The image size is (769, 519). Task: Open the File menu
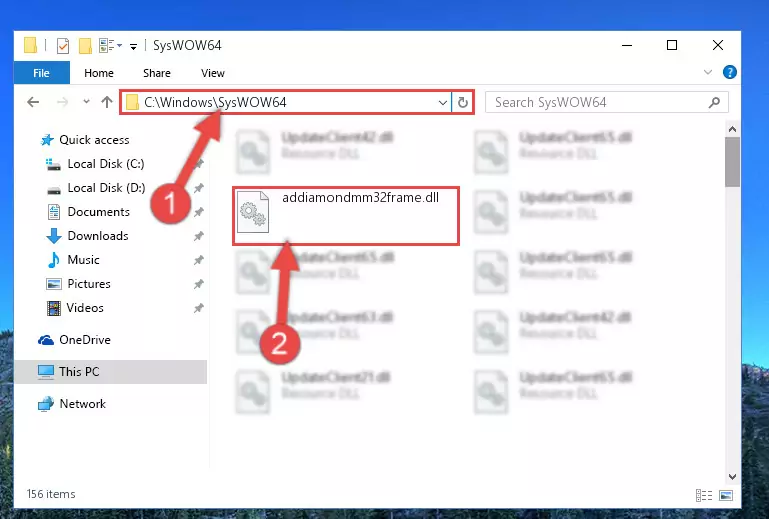41,73
